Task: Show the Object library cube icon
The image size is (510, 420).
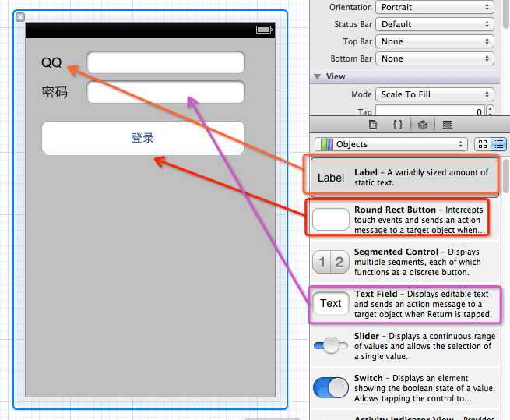Action: (423, 125)
